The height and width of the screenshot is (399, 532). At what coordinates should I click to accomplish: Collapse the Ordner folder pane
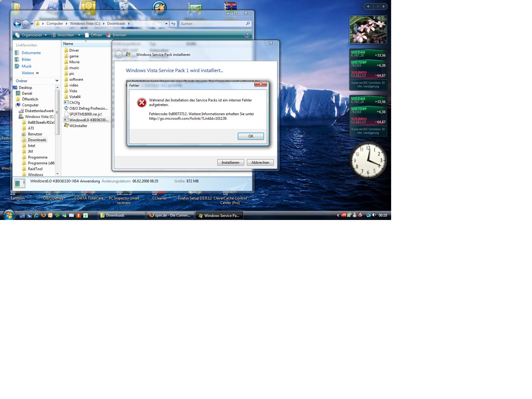coord(57,81)
